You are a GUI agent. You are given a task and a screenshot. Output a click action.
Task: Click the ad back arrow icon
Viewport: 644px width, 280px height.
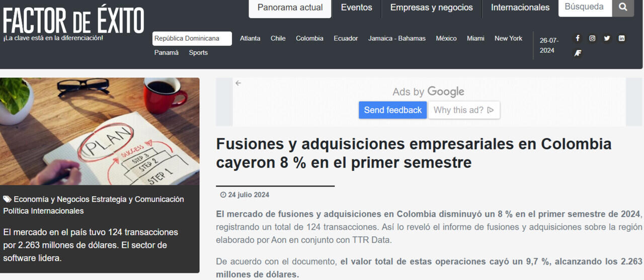coord(238,83)
